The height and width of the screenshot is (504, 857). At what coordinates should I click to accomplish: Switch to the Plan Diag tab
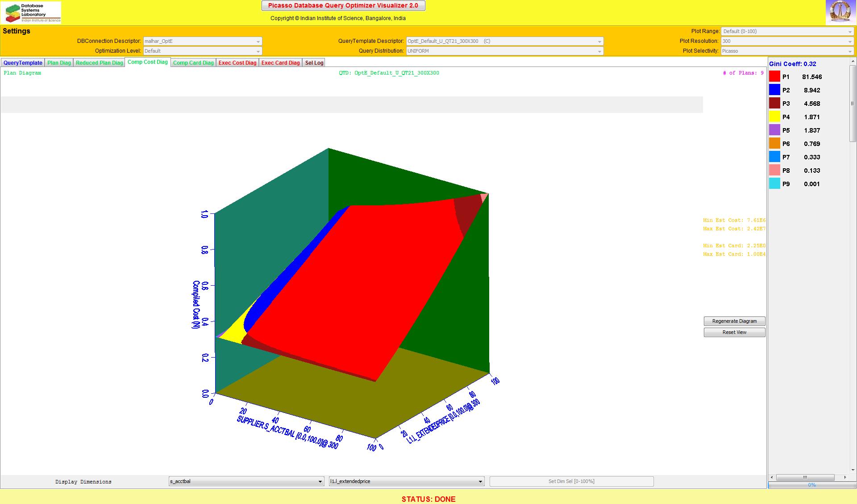(x=59, y=63)
